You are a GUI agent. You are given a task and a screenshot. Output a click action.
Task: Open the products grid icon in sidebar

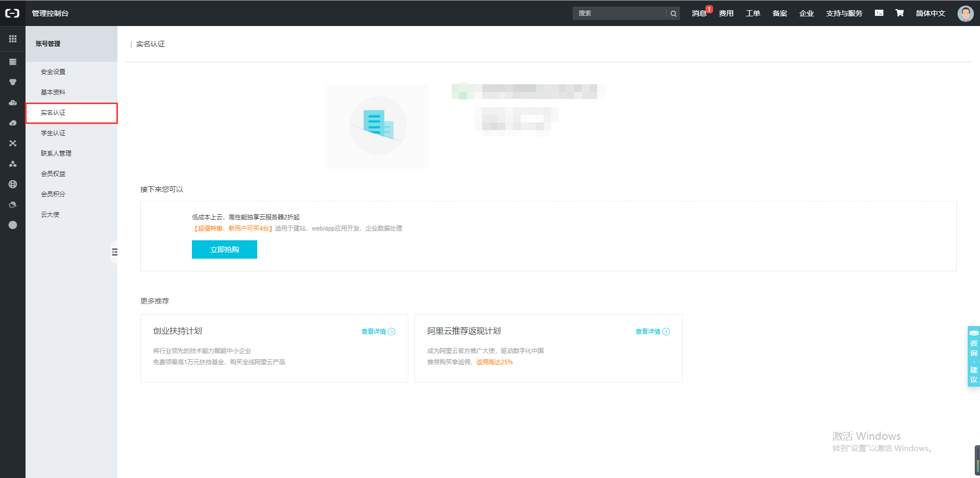pos(13,39)
